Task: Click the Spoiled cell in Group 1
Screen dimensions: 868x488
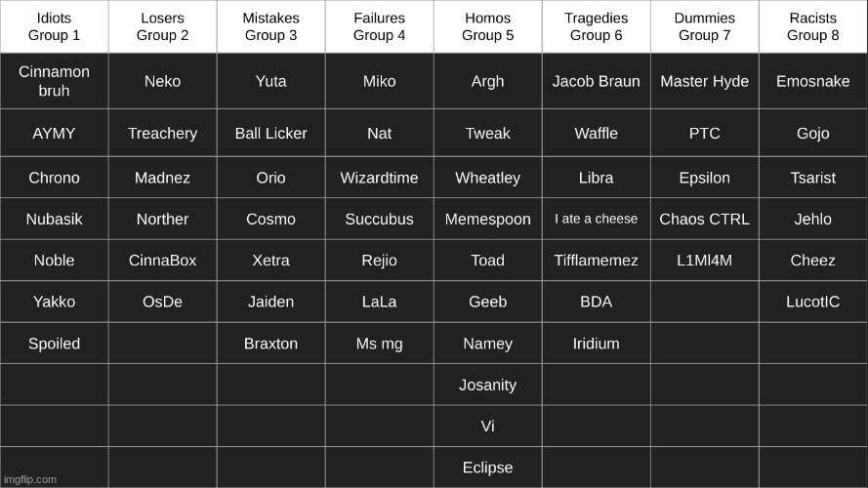Action: coord(54,344)
